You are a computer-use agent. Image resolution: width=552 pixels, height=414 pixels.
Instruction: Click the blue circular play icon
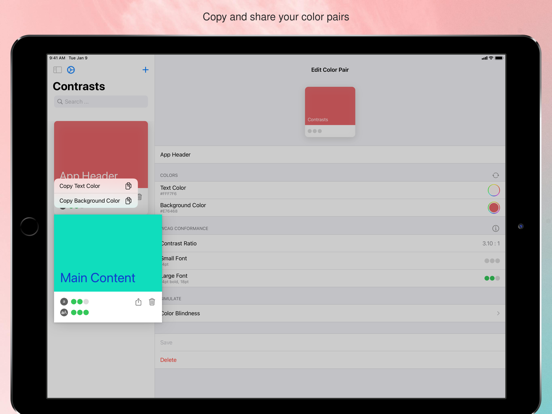[x=71, y=70]
